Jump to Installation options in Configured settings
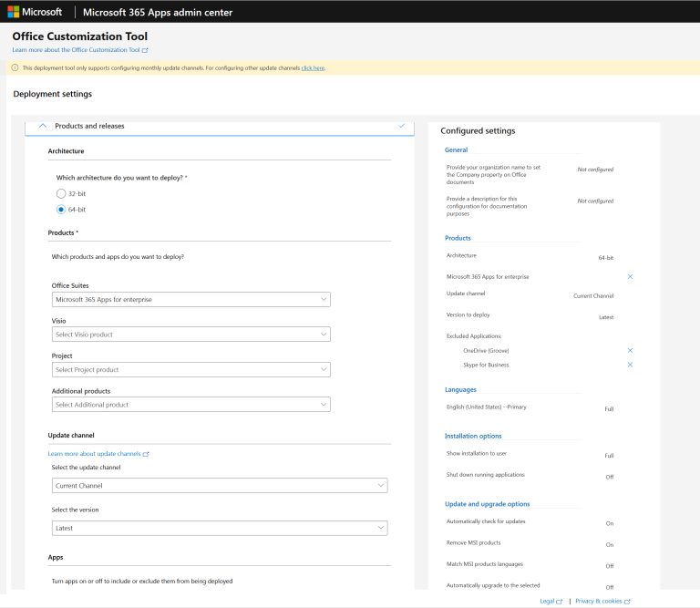The height and width of the screenshot is (608, 700). pos(473,436)
